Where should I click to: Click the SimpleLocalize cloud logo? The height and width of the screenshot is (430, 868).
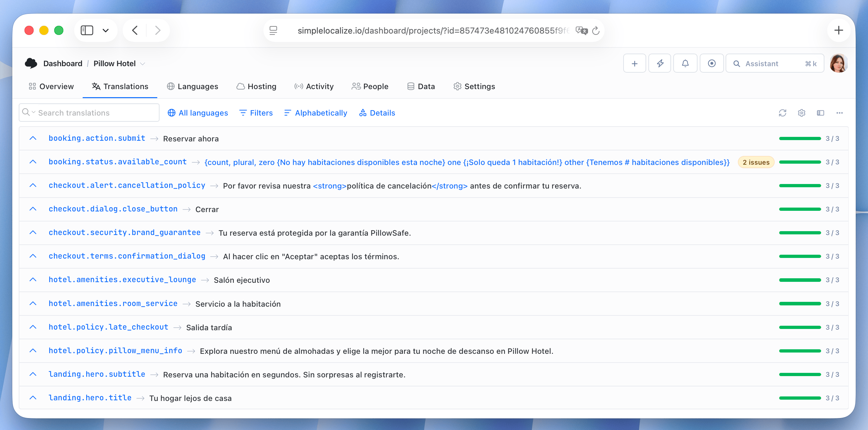[31, 63]
